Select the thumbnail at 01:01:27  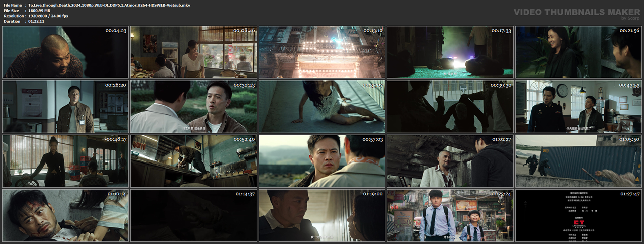450,160
